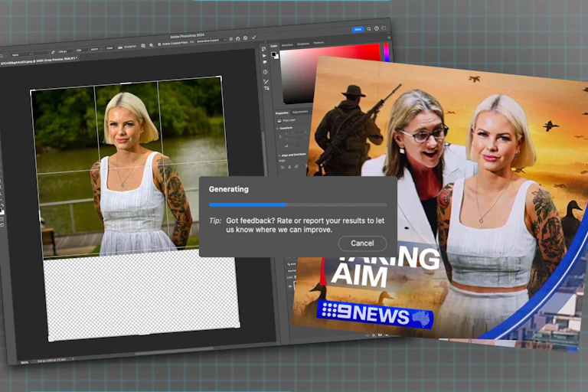588x392 pixels.
Task: Click the top-left crop corner handle
Action: click(31, 91)
